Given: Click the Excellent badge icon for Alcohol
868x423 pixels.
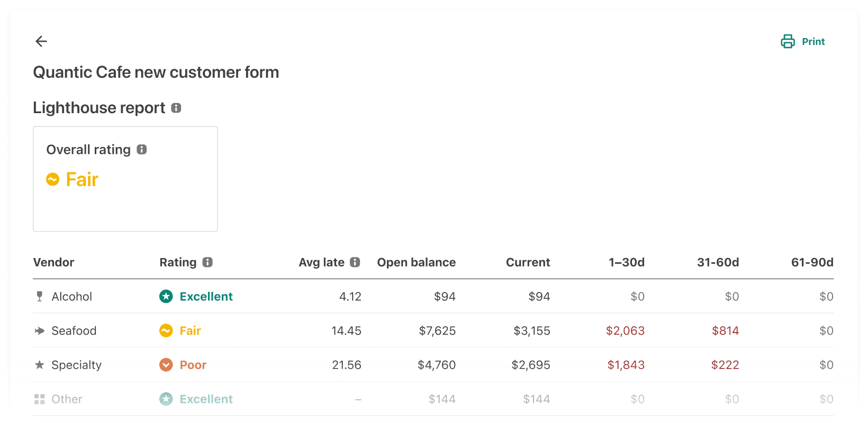Looking at the screenshot, I should [166, 297].
